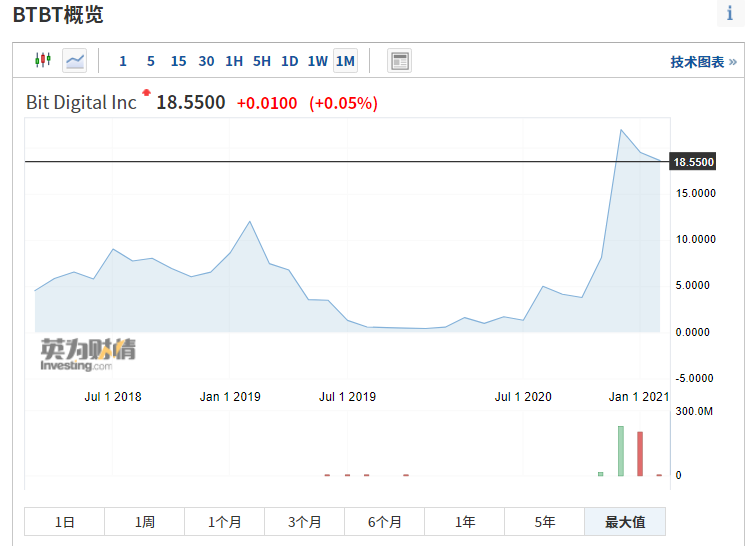Show the 1日 time range
Image resolution: width=753 pixels, height=546 pixels.
pos(65,522)
